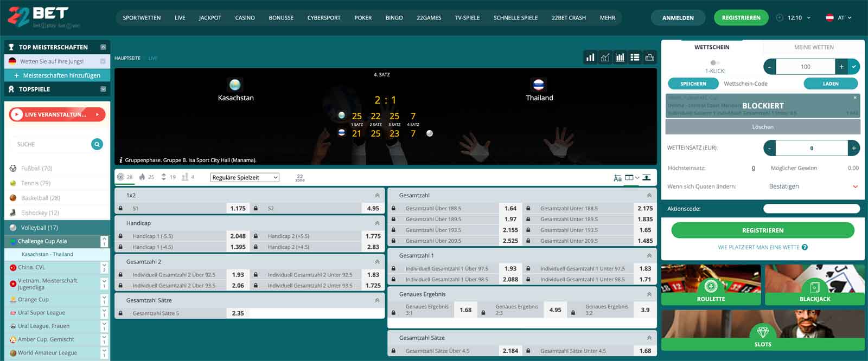
Task: Open the Casino menu item
Action: pos(245,18)
